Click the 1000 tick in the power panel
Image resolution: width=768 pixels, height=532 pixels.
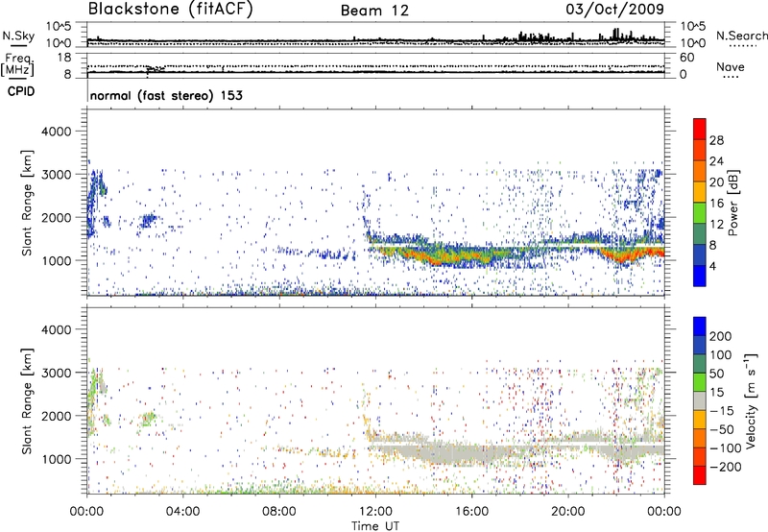click(57, 260)
